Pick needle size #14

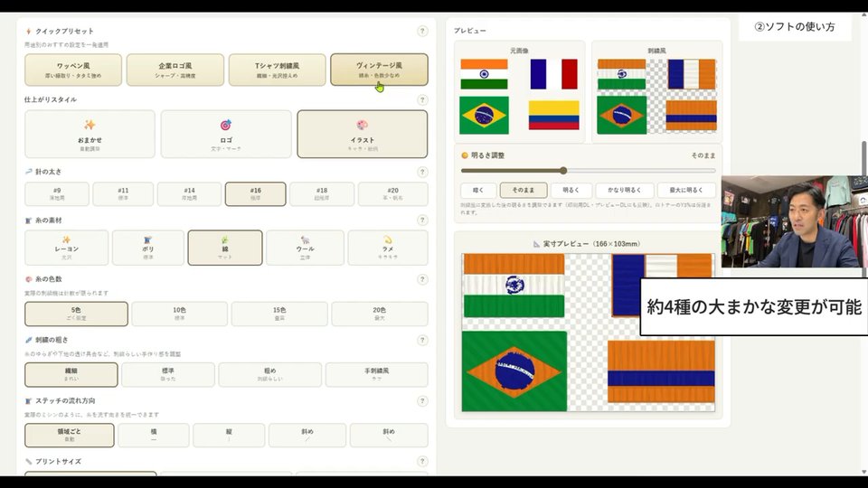[x=189, y=193]
